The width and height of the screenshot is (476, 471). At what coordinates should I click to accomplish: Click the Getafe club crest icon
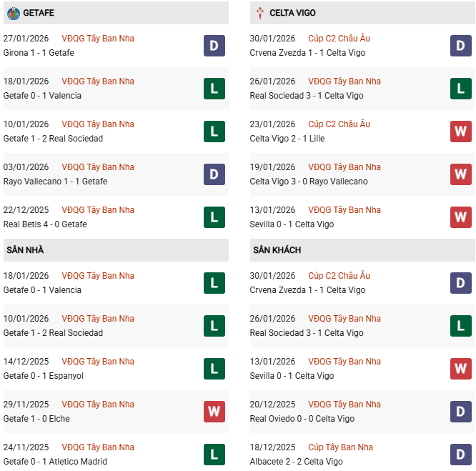tap(13, 13)
